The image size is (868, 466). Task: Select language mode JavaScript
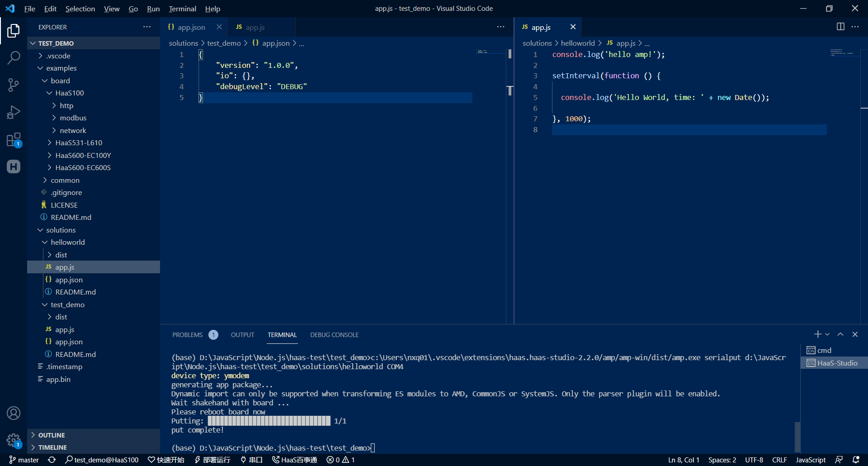[811, 460]
